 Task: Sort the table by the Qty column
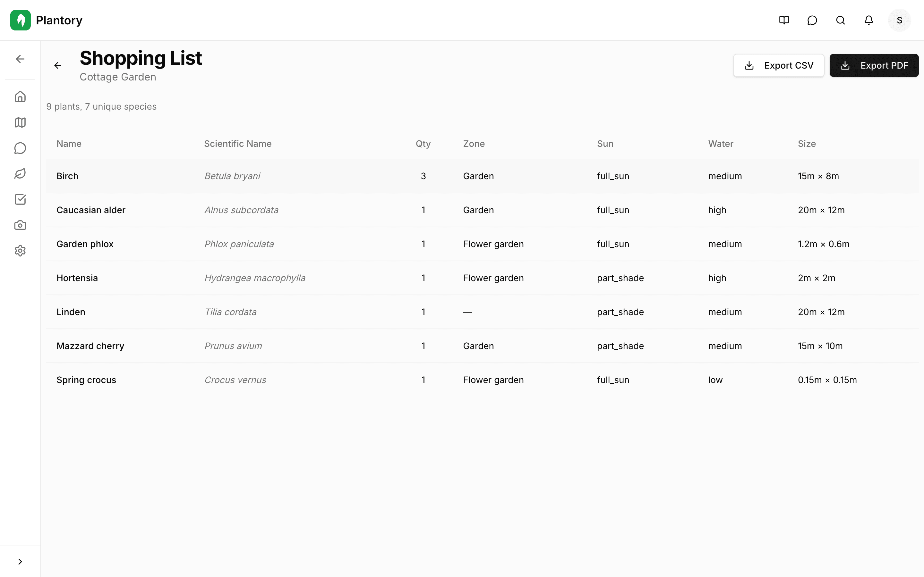423,144
